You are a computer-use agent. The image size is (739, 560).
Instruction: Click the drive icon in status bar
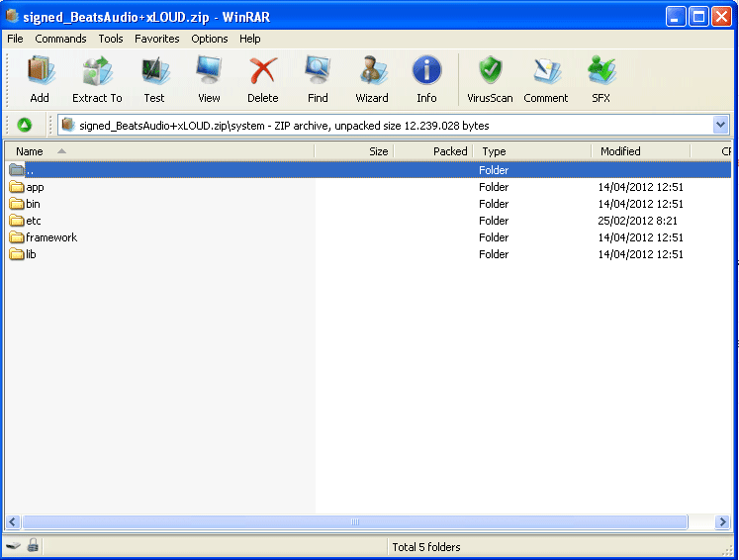click(x=13, y=546)
